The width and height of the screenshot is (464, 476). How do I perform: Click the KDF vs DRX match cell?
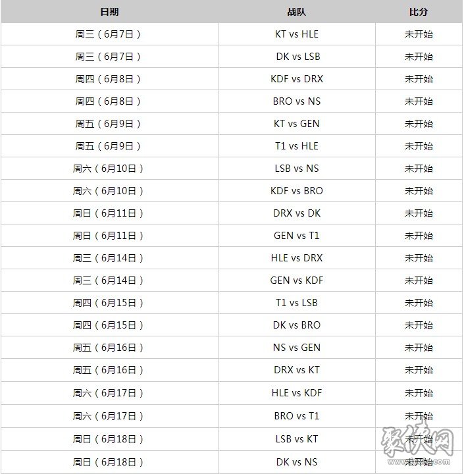tap(296, 79)
